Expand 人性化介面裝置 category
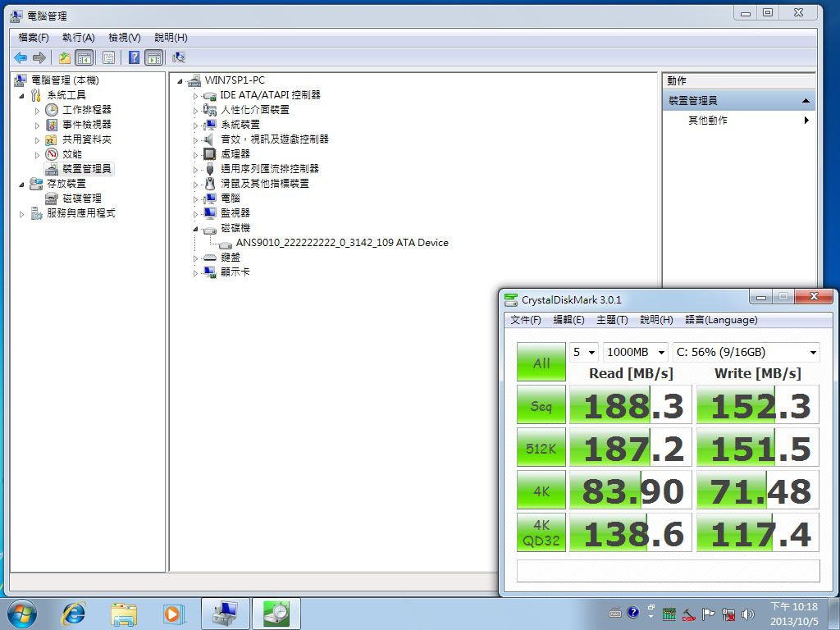The height and width of the screenshot is (630, 840). [195, 111]
